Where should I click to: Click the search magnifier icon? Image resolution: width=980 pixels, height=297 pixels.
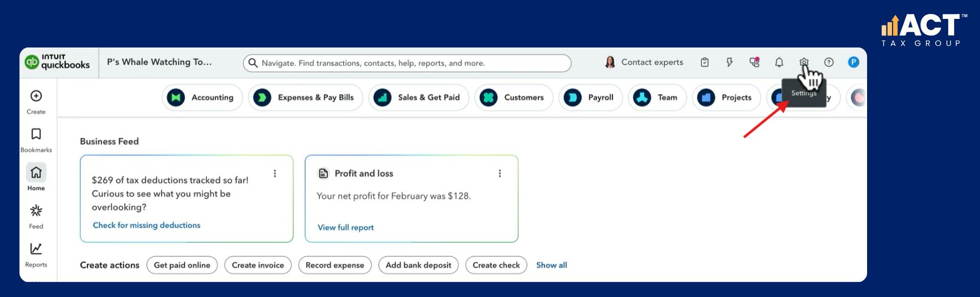point(253,63)
